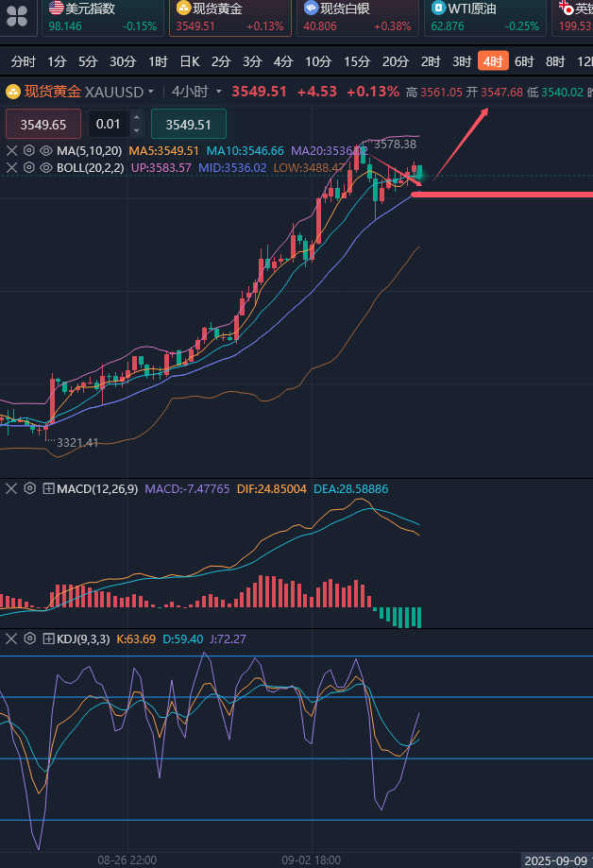Open the 现货黄金 XAUUSD symbol dropdown
Screen dimensions: 593x868
(x=79, y=92)
